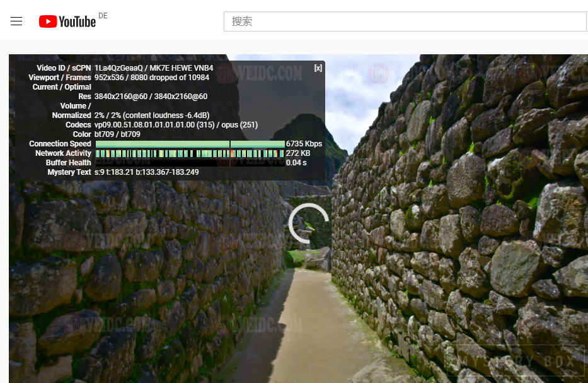The width and height of the screenshot is (588, 383).
Task: Focus the YouTube search box
Action: click(x=405, y=21)
